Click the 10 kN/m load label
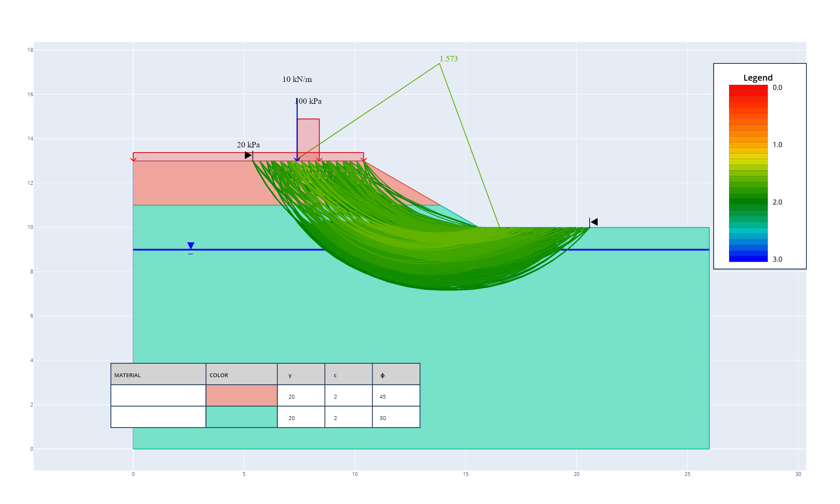 click(297, 79)
